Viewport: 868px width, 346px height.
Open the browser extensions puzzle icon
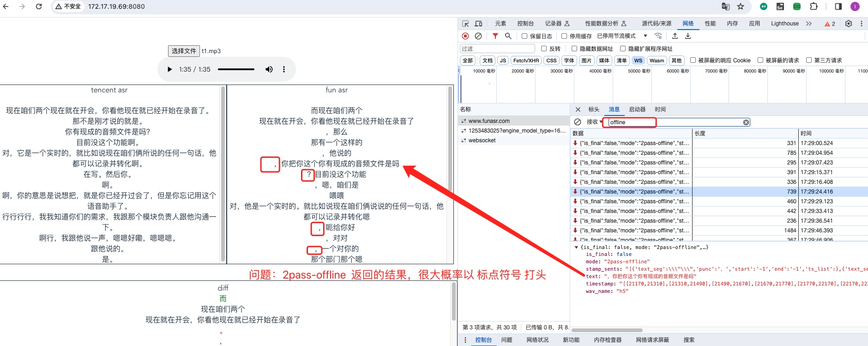coord(814,6)
